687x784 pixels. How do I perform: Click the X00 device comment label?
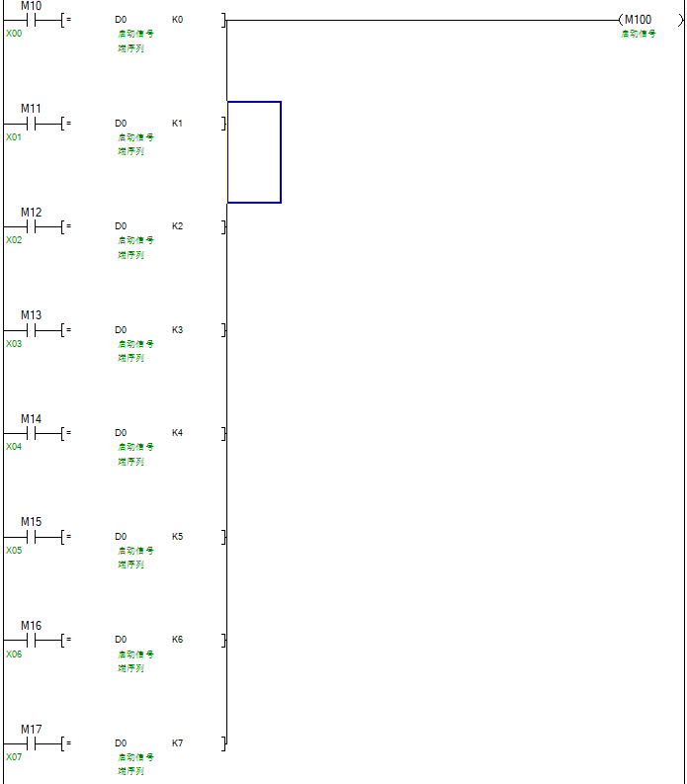tap(14, 34)
